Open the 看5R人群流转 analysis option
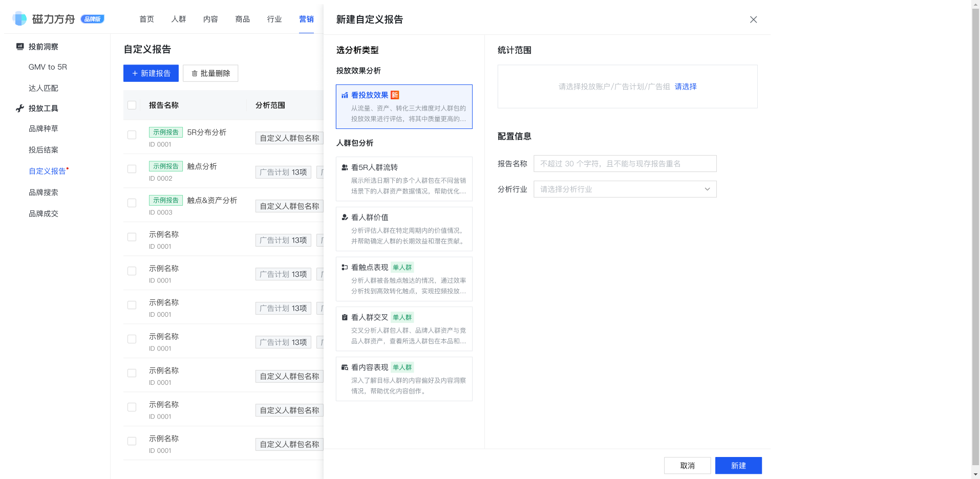This screenshot has height=479, width=980. [x=403, y=179]
